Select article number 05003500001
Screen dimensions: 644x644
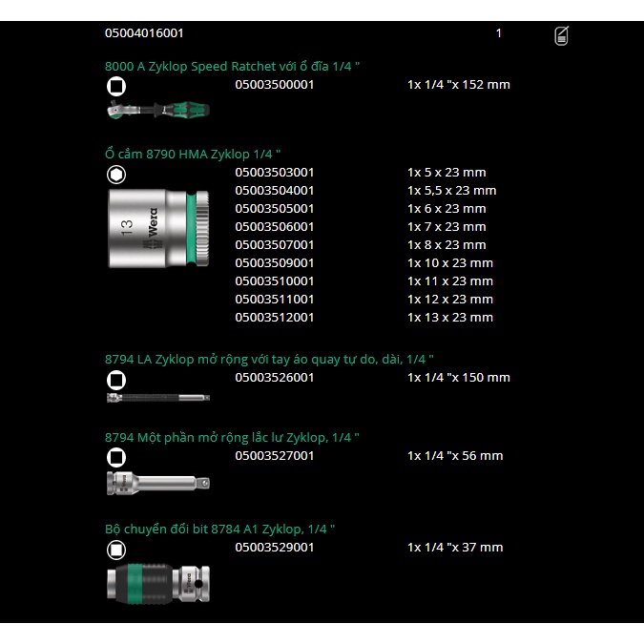click(x=274, y=85)
